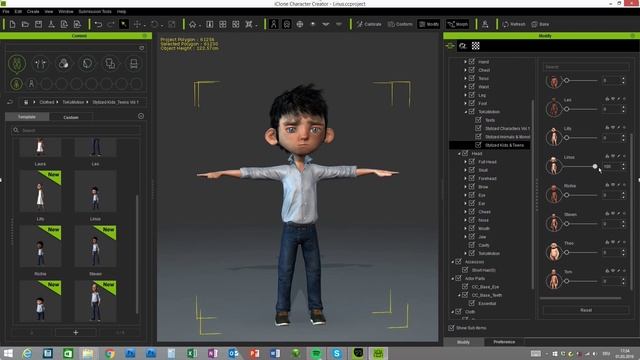Click the checkerboard texture icon in Modify panel
The height and width of the screenshot is (360, 640).
coord(476,46)
